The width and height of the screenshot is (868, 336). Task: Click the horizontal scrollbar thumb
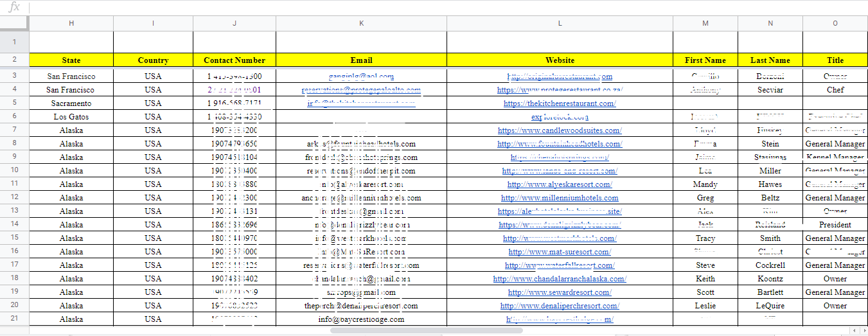pos(426,330)
